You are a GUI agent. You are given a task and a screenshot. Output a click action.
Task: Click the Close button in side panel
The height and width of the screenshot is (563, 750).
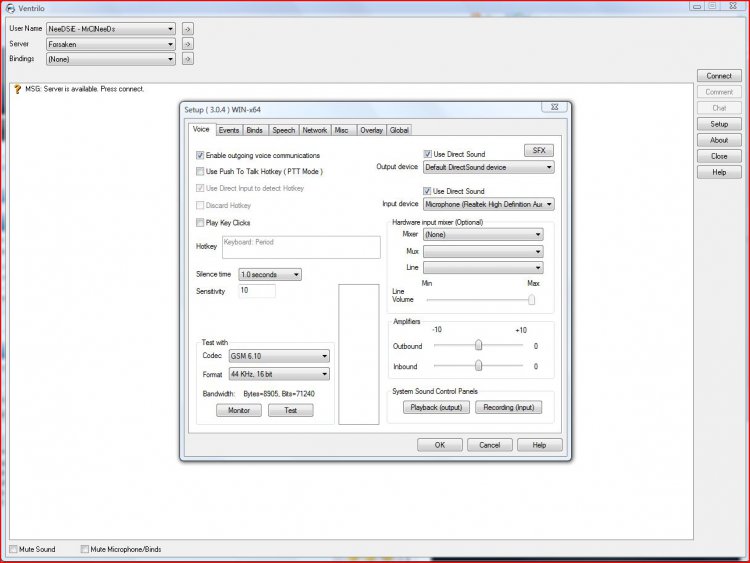(x=719, y=156)
